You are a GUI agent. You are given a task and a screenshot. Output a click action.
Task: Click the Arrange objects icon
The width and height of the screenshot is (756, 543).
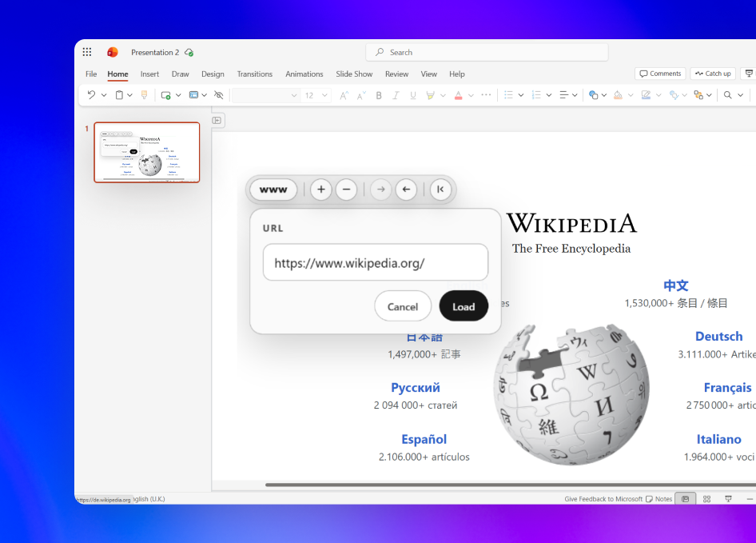tap(698, 95)
